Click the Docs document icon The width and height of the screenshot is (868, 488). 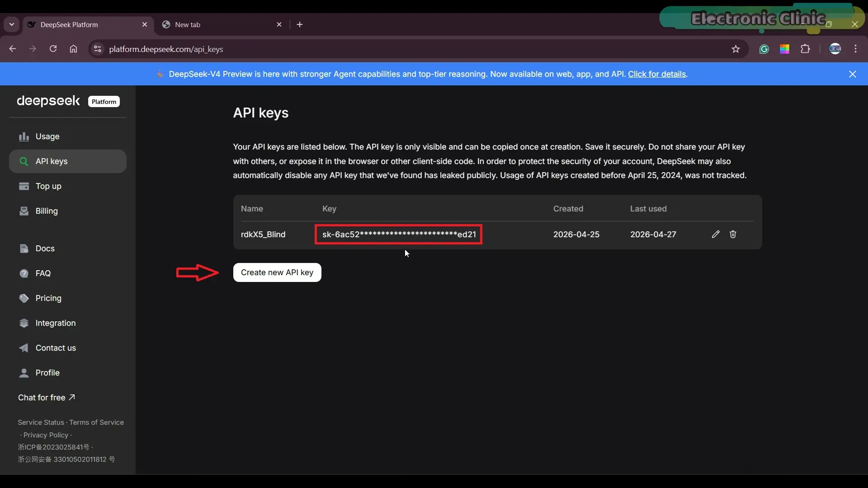[24, 249]
